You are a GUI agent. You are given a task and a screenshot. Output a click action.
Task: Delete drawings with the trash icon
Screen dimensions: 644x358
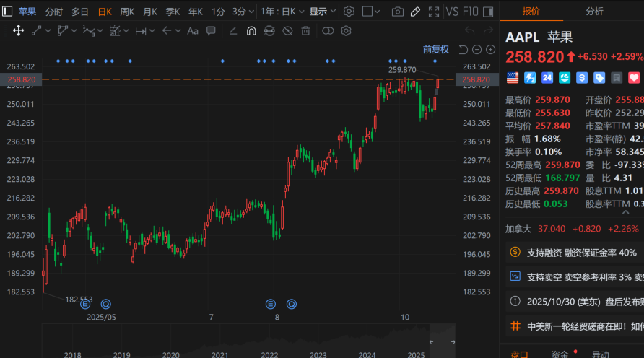click(x=305, y=31)
